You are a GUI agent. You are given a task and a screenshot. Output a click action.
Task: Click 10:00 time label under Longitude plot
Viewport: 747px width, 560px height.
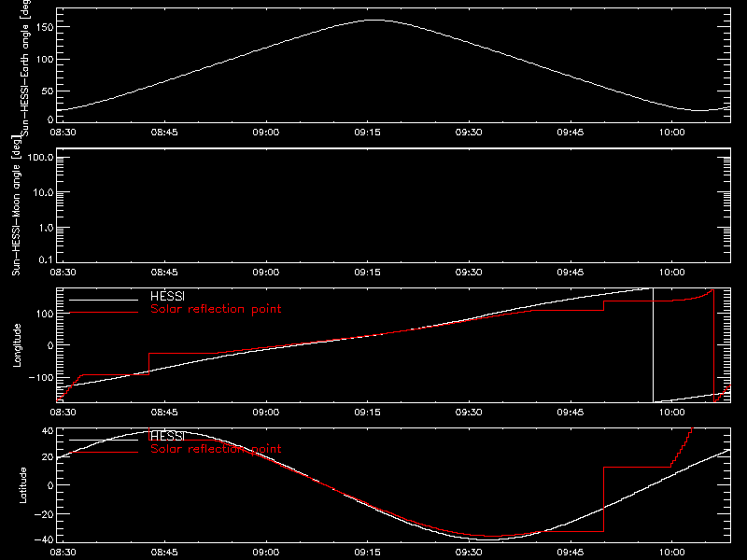click(671, 412)
